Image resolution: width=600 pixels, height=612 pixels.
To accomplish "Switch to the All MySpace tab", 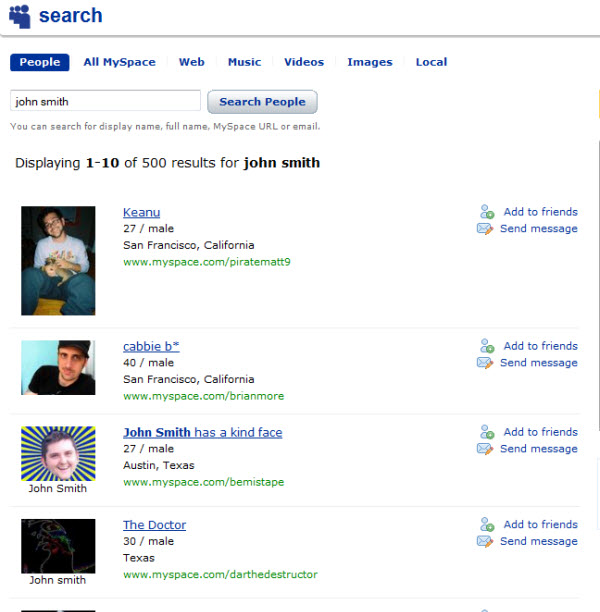I will 119,62.
